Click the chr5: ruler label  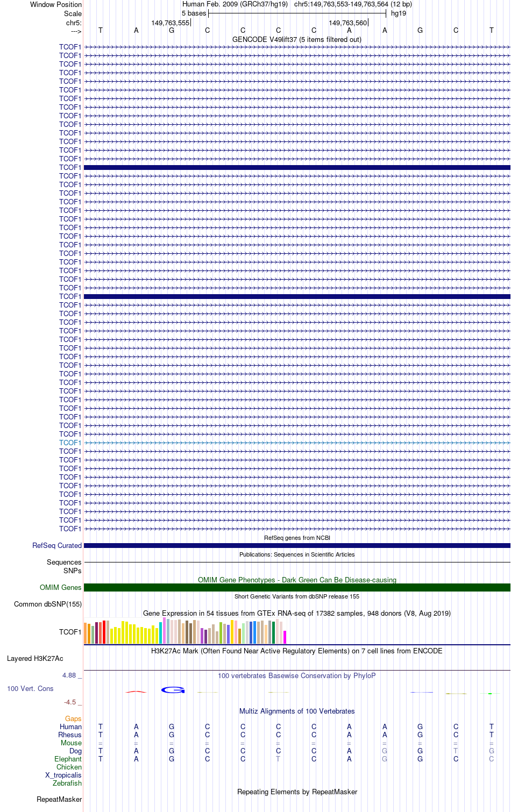tap(74, 23)
